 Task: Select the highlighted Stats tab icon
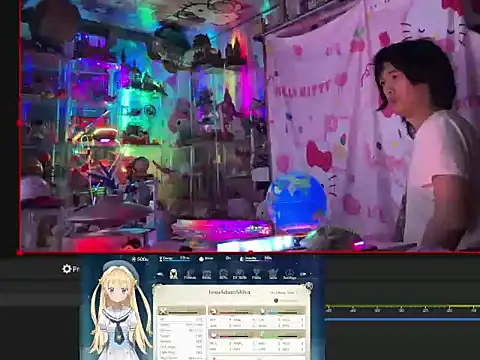click(173, 274)
